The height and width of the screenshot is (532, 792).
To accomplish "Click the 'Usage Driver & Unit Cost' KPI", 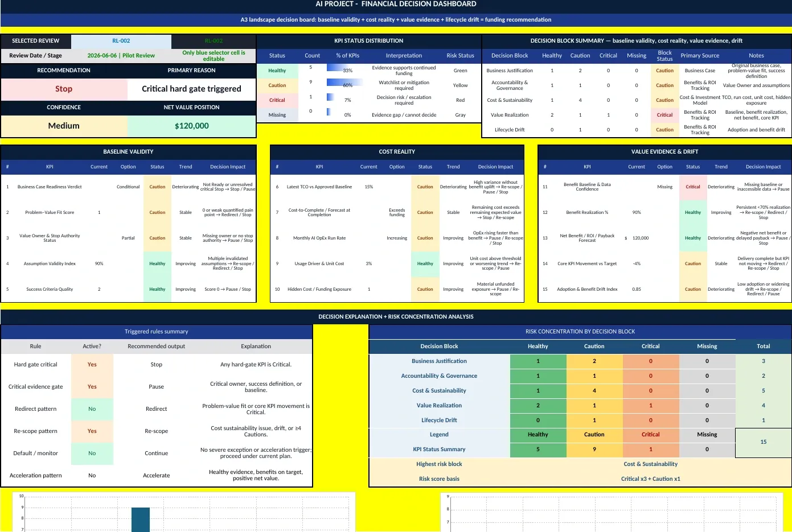I will coord(319,263).
